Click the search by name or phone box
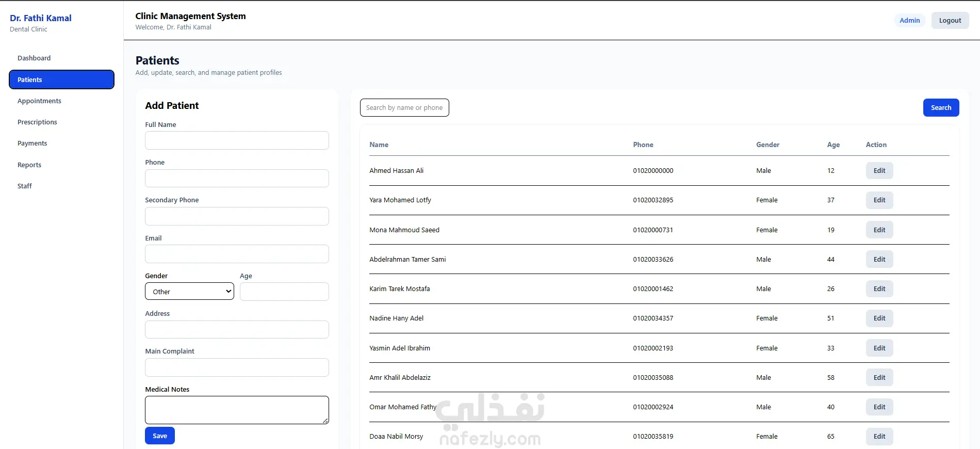980x449 pixels. point(404,108)
